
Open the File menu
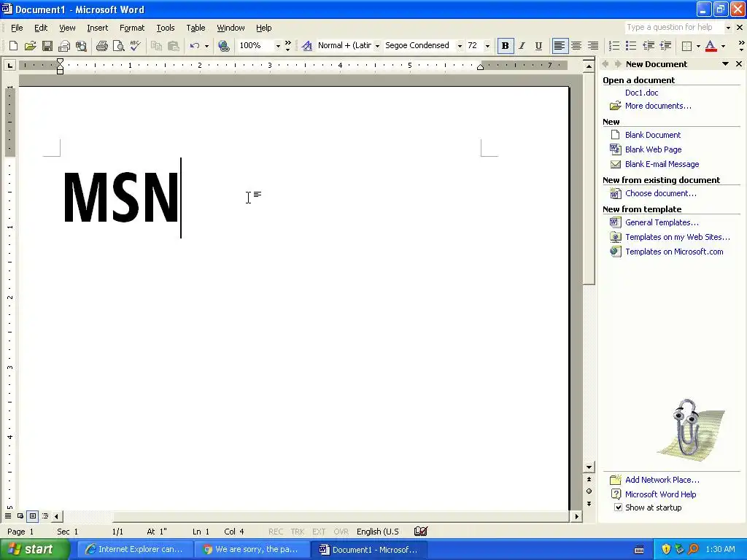17,28
